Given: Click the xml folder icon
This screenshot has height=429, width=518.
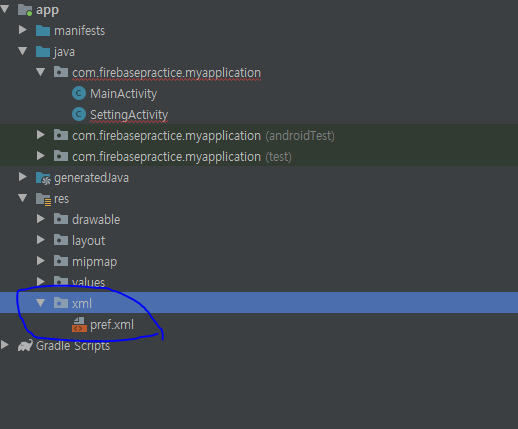Looking at the screenshot, I should pyautogui.click(x=61, y=303).
